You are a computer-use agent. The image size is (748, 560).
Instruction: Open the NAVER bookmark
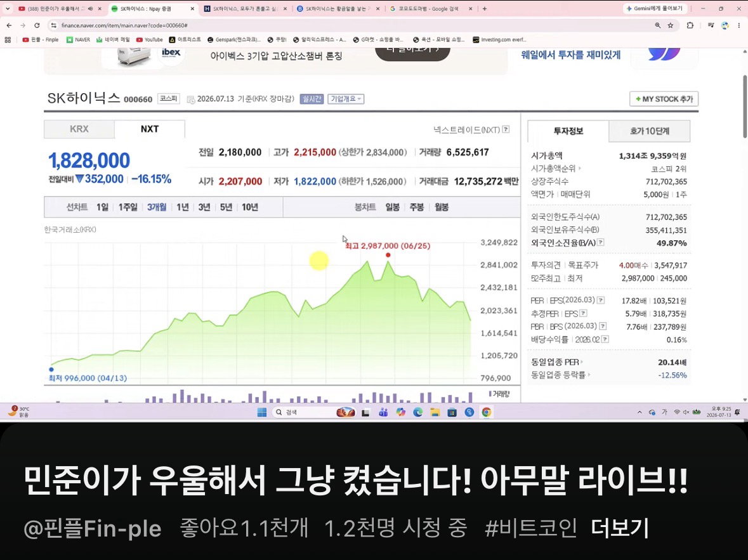tap(78, 39)
